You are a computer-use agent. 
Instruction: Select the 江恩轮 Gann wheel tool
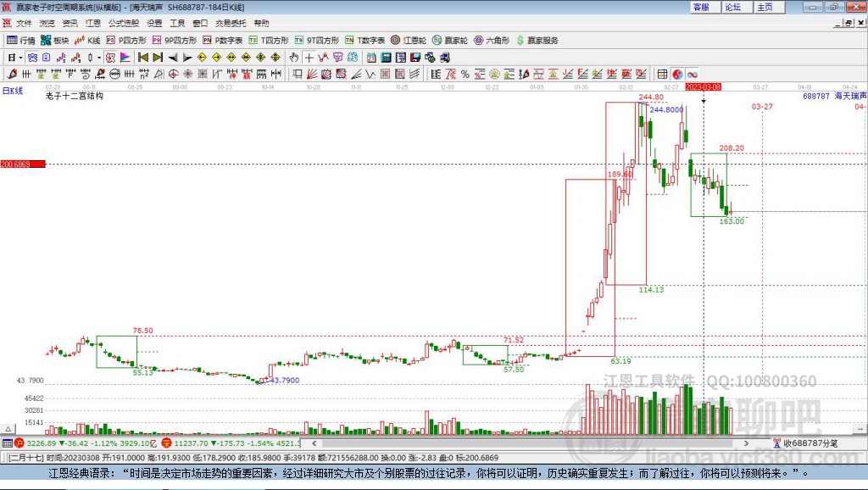point(407,40)
